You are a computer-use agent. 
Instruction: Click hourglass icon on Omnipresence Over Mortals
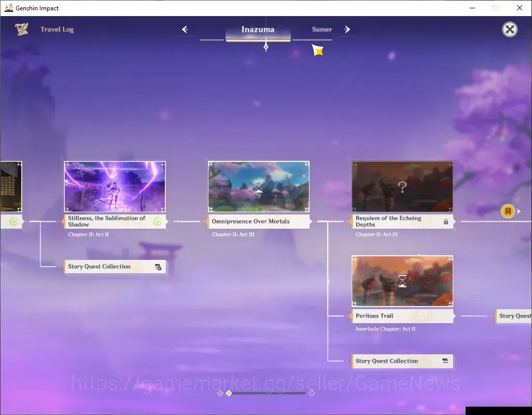point(259,186)
